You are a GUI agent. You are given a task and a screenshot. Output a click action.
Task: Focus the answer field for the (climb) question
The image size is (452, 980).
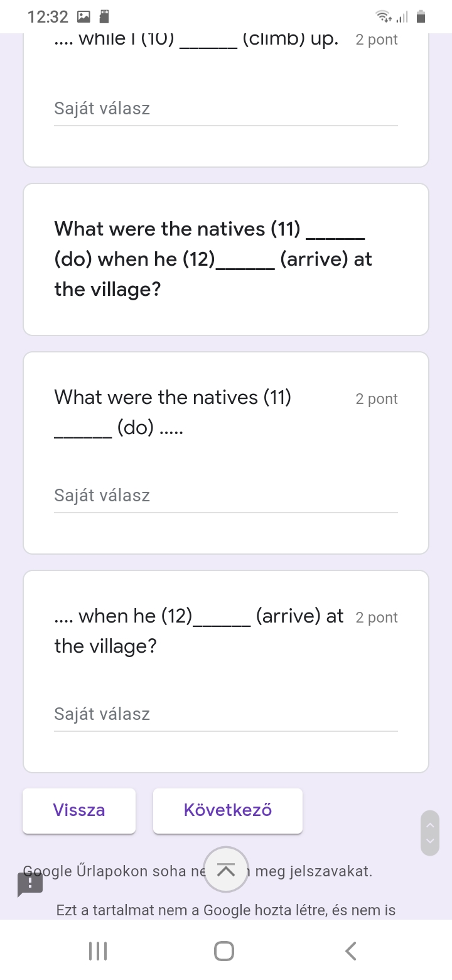(226, 109)
